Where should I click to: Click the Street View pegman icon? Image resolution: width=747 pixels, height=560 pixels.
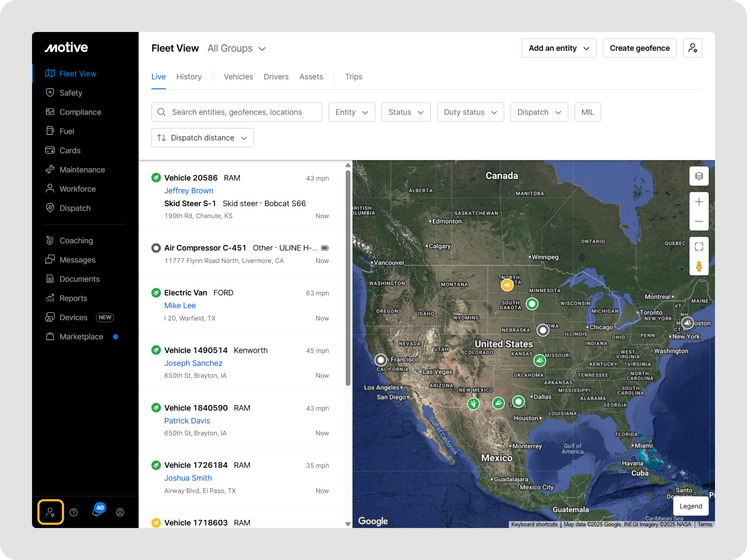click(x=699, y=266)
